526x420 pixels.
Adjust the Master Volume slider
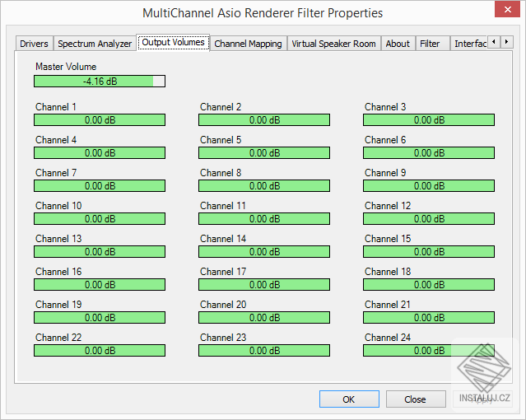click(100, 82)
